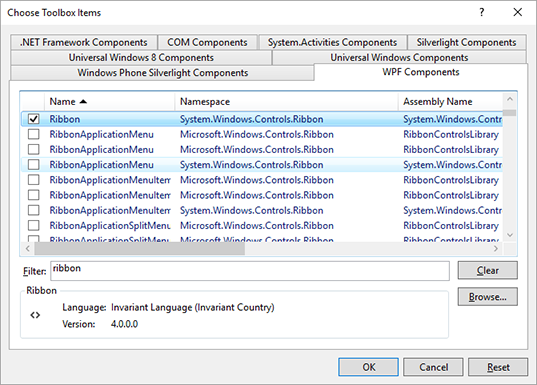Click the Filter text field containing ribbon

click(x=250, y=271)
